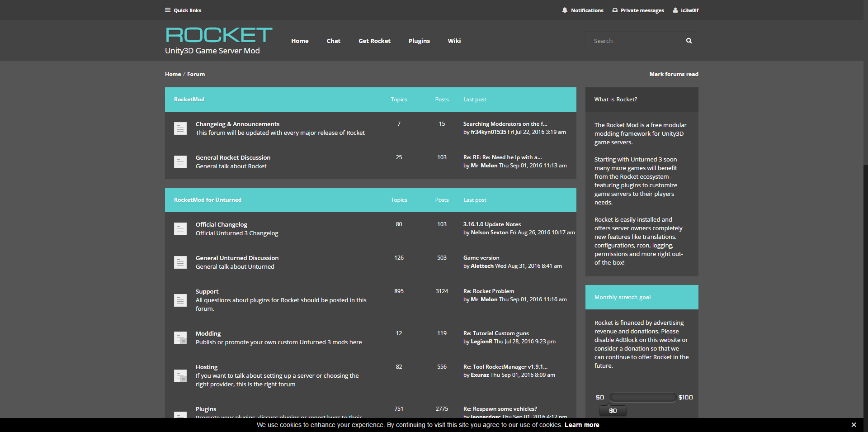Open General Rocket Discussion forum
This screenshot has height=432, width=868.
coord(233,157)
